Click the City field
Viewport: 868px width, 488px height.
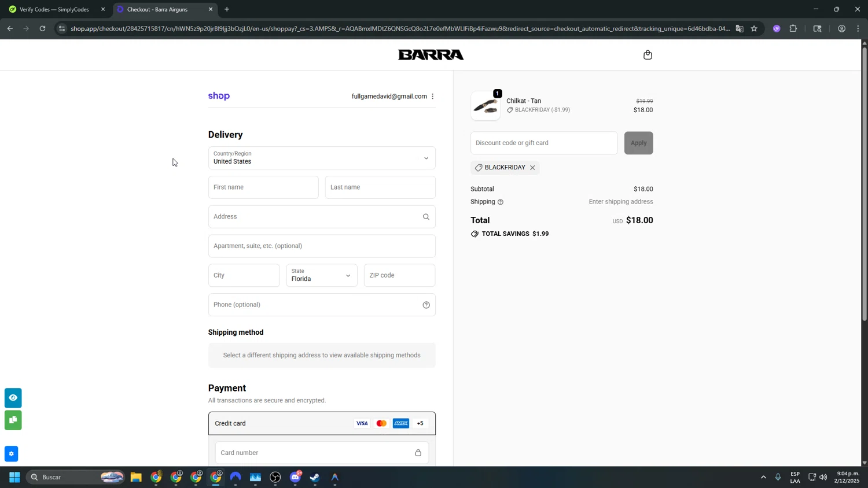[x=244, y=275]
